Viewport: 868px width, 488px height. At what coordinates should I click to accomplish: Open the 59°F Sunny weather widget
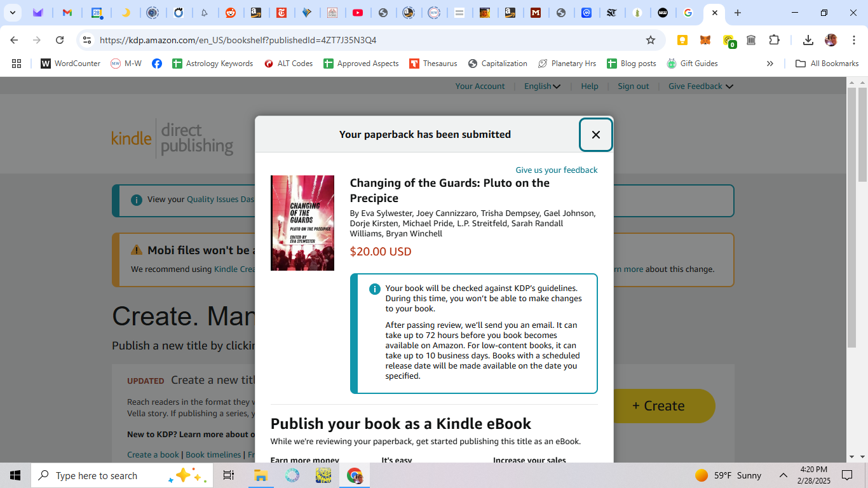tap(728, 475)
